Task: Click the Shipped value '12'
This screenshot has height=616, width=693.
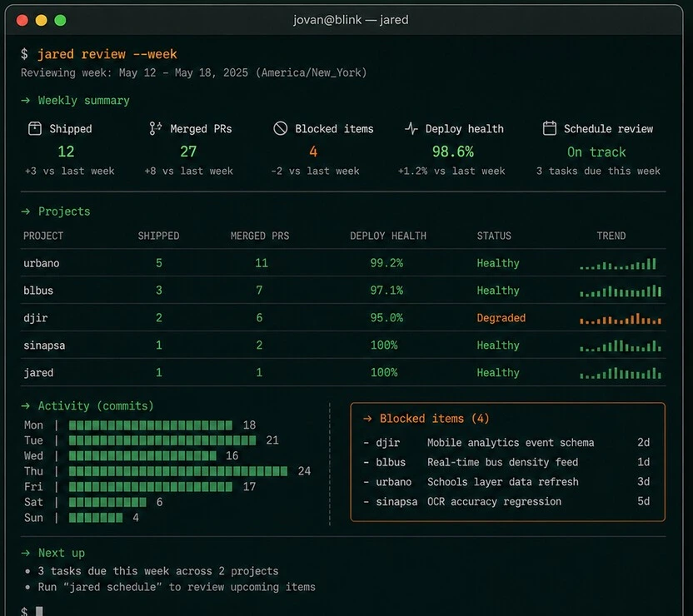Action: tap(66, 152)
